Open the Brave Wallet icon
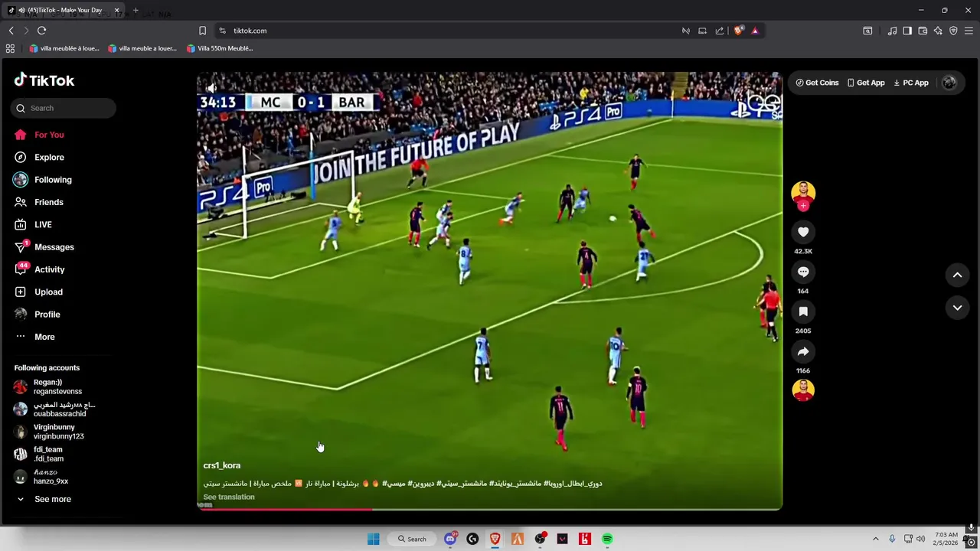The image size is (980, 551). tap(923, 31)
